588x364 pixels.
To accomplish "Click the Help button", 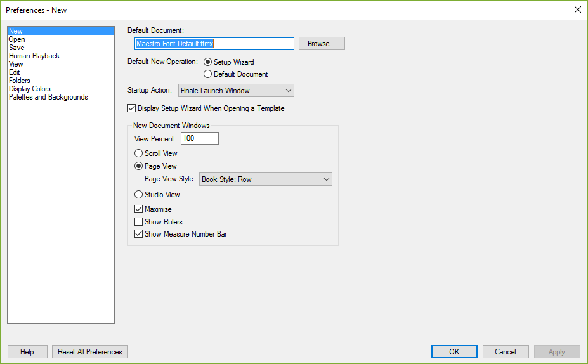I will (x=27, y=351).
